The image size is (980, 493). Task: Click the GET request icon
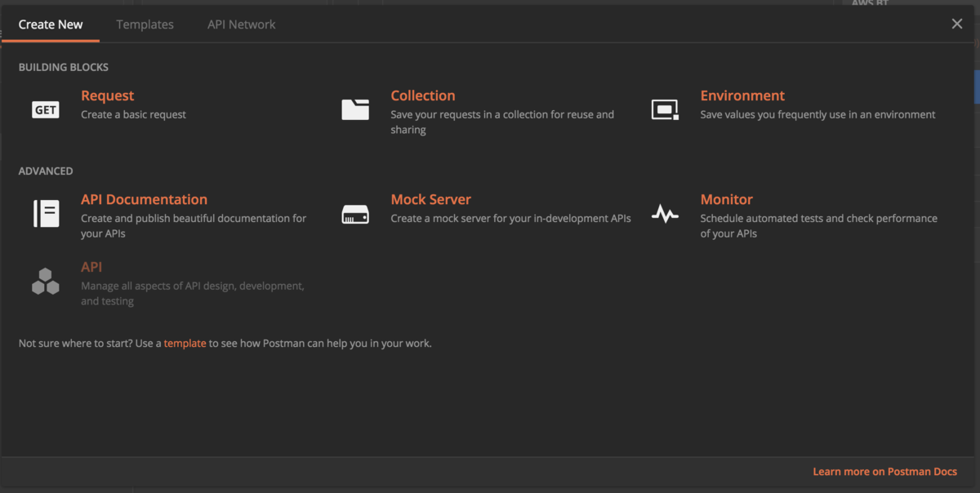pos(46,109)
